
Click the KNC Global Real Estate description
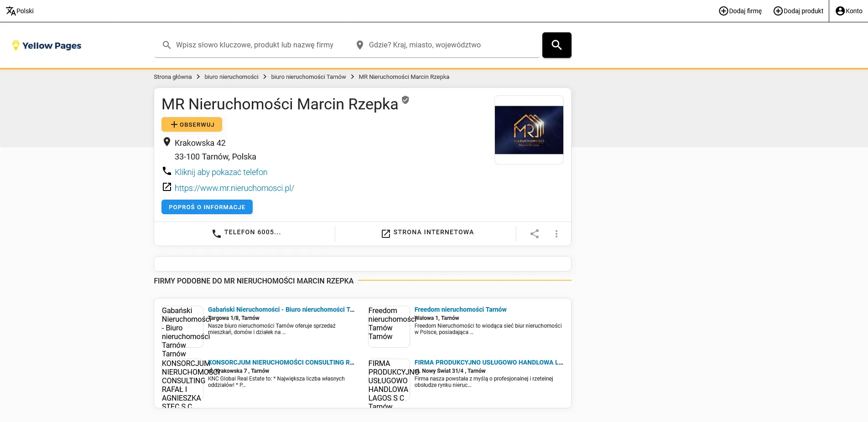coord(276,382)
